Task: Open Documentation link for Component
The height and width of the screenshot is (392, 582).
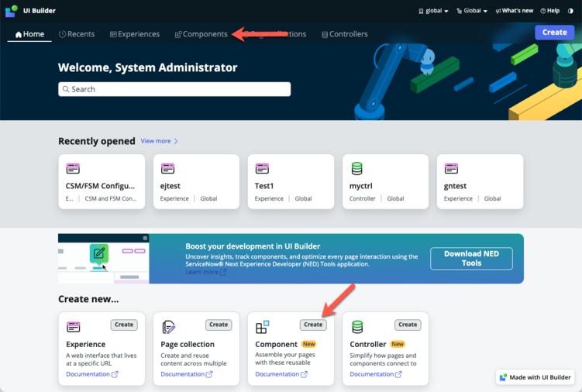Action: tap(281, 374)
